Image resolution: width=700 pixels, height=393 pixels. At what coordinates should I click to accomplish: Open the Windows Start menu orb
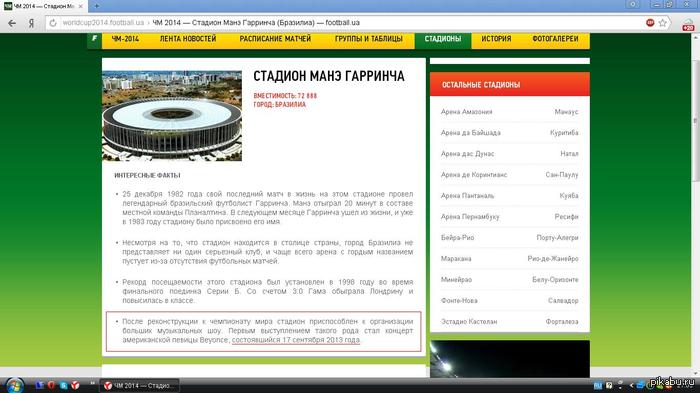point(15,385)
